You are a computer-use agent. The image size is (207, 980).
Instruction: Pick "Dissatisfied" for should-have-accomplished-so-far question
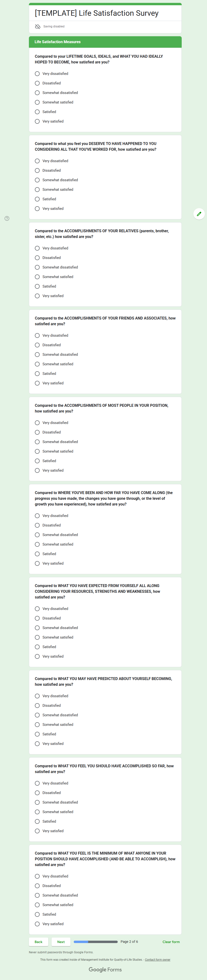[37, 793]
